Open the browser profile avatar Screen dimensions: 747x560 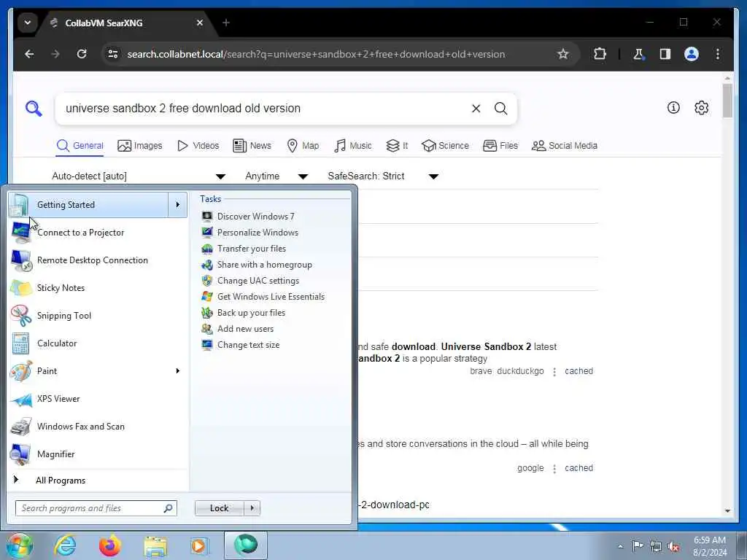click(692, 54)
